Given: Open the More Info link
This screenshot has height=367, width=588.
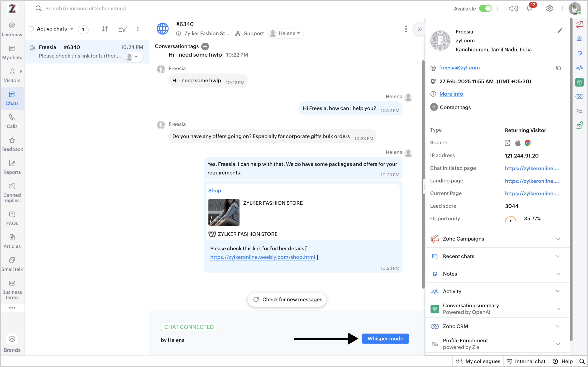Looking at the screenshot, I should [x=451, y=94].
